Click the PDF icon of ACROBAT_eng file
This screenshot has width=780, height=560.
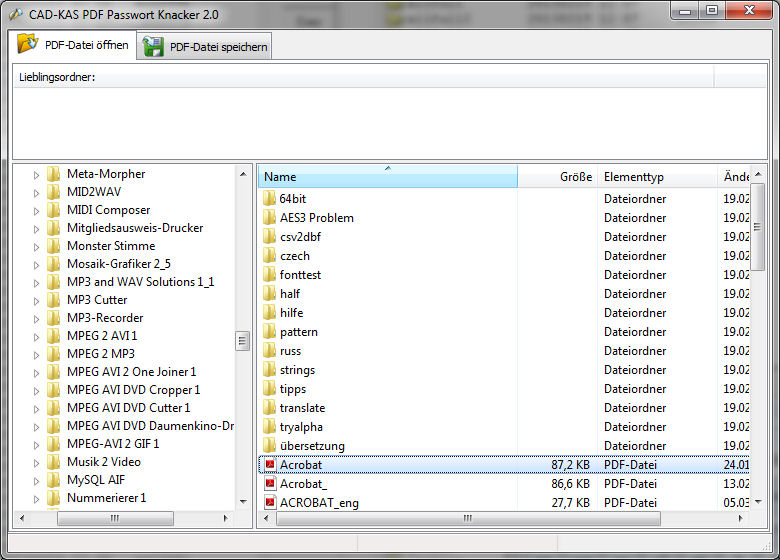pos(269,503)
